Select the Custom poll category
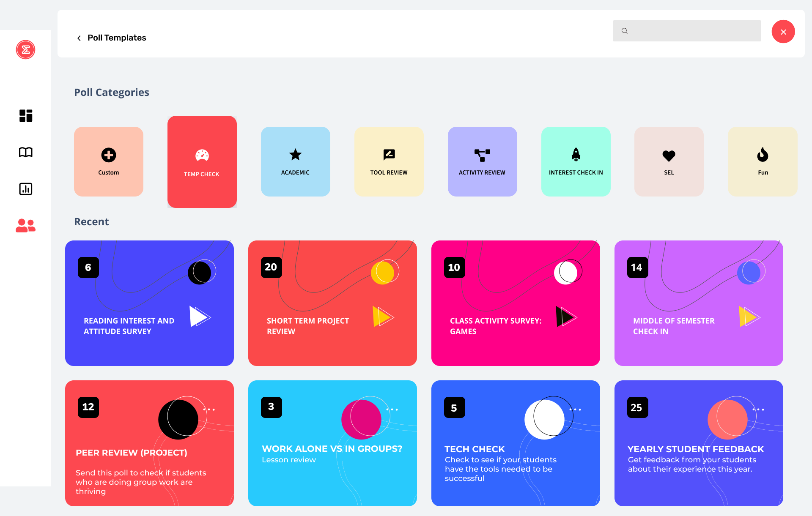 (109, 161)
